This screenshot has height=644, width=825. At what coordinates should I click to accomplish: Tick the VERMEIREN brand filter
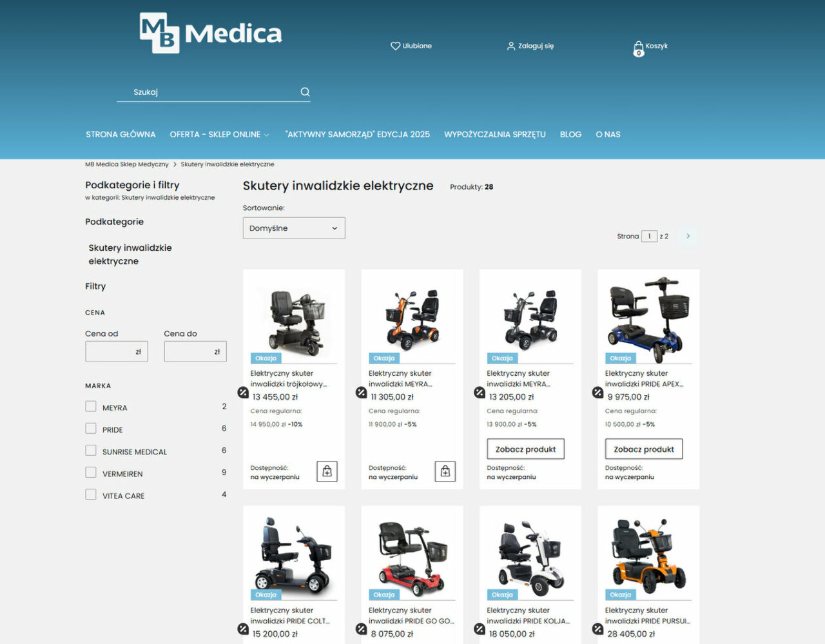(91, 473)
